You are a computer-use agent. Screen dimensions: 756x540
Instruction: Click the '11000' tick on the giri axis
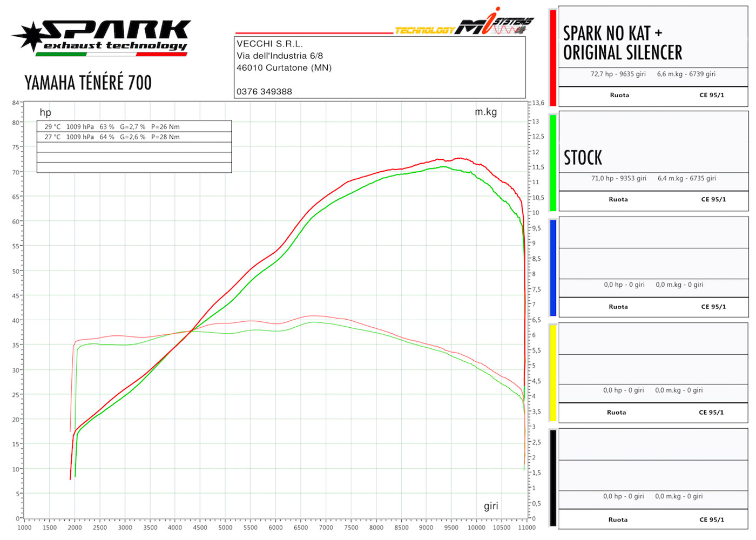pyautogui.click(x=526, y=528)
